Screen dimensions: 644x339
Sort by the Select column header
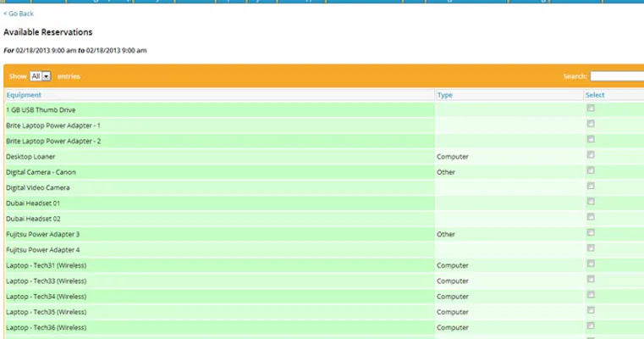coord(595,95)
